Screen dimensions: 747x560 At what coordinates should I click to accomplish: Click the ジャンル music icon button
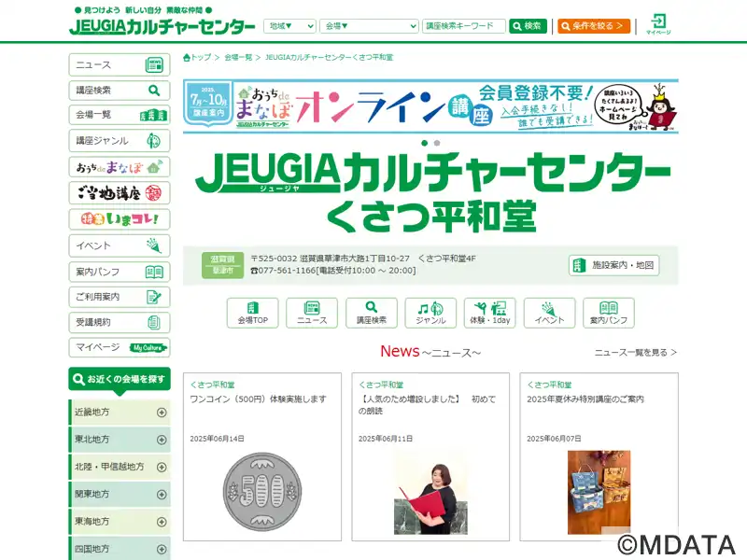[x=430, y=313]
